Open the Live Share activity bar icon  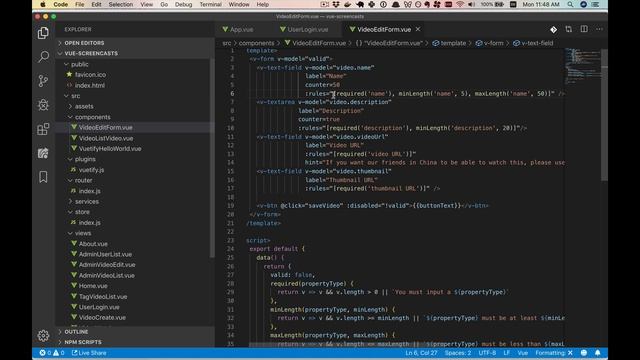43,153
